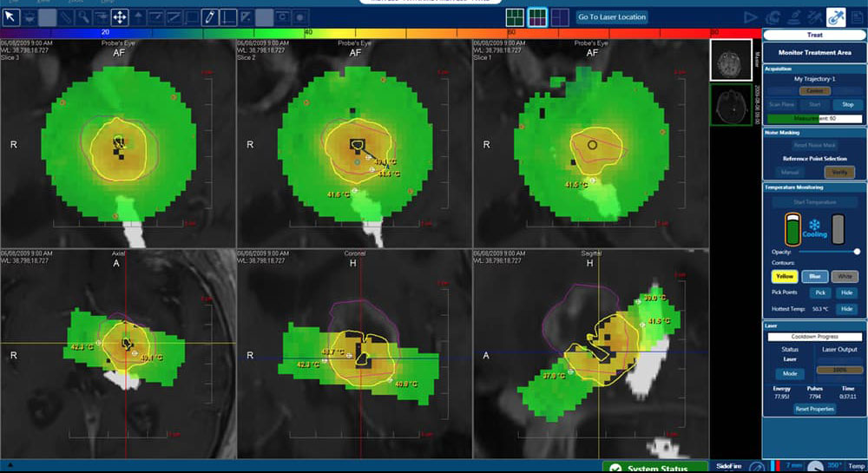
Task: Click the green coolant tank indicator
Action: 792,229
